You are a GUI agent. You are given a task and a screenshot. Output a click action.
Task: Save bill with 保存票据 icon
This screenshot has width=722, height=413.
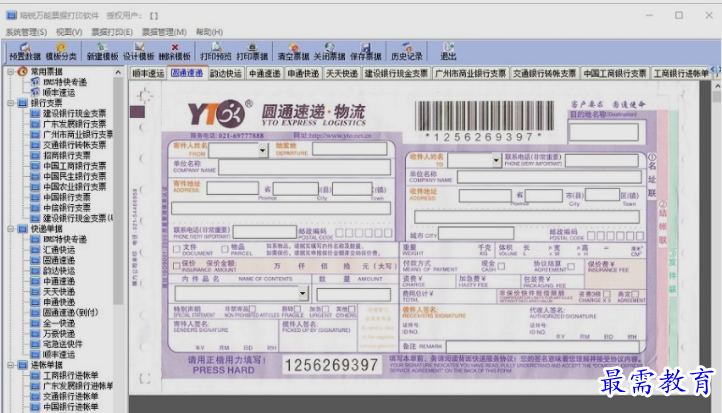366,51
